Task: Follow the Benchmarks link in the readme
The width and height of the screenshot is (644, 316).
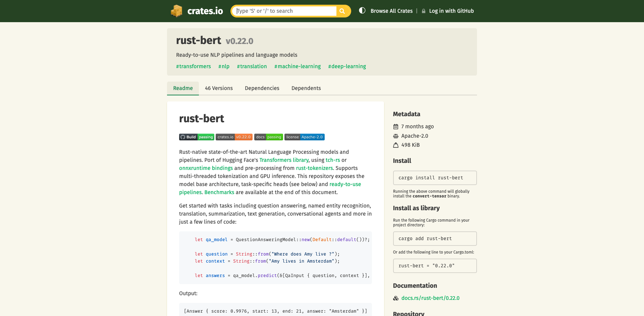Action: point(219,192)
